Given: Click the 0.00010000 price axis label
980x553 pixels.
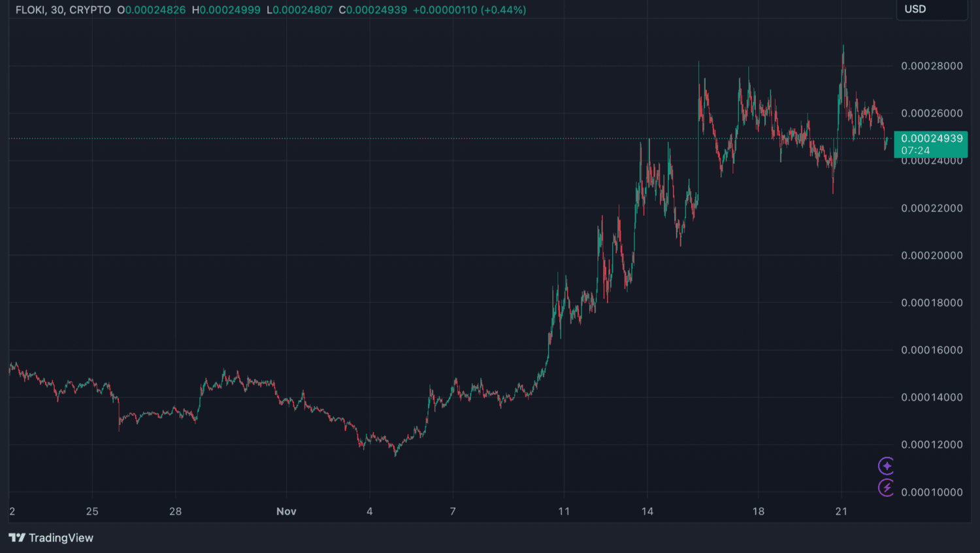Looking at the screenshot, I should click(932, 492).
